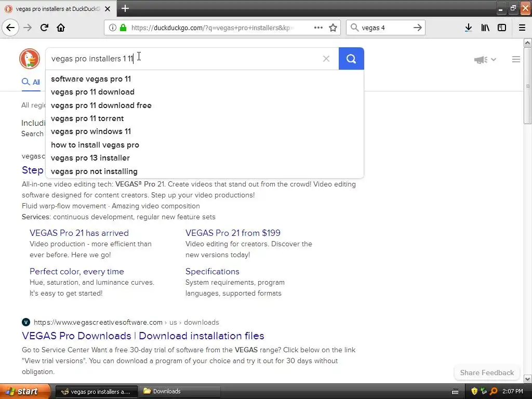Click the forward navigation arrow
Screen dimensions: 532x399
click(x=28, y=28)
